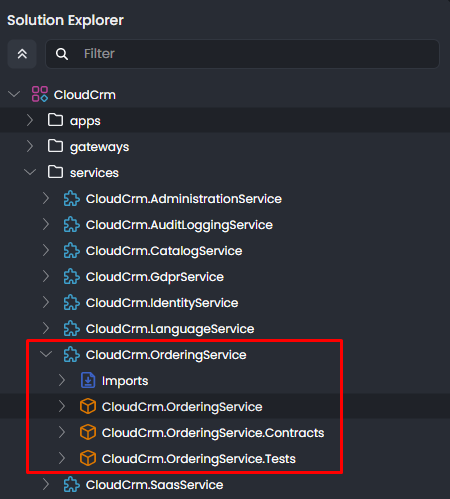Focus the Filter input field
This screenshot has height=499, width=450.
242,54
